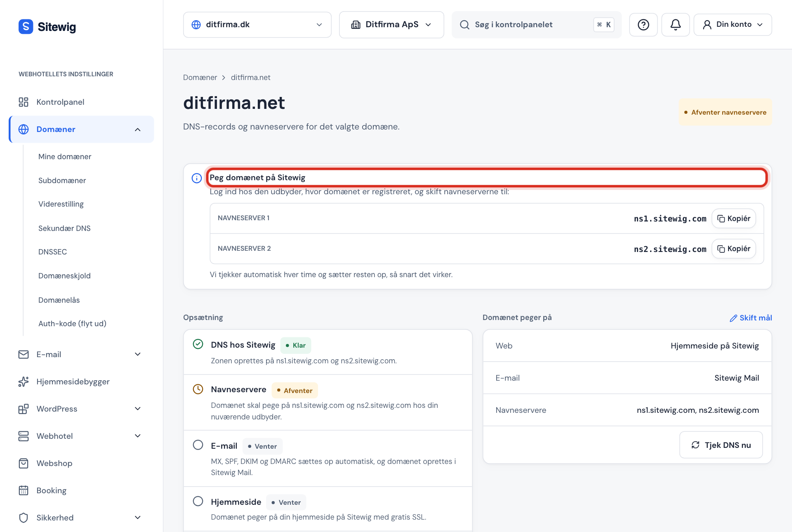Open Domænelås submenu item
792x532 pixels.
tap(59, 300)
